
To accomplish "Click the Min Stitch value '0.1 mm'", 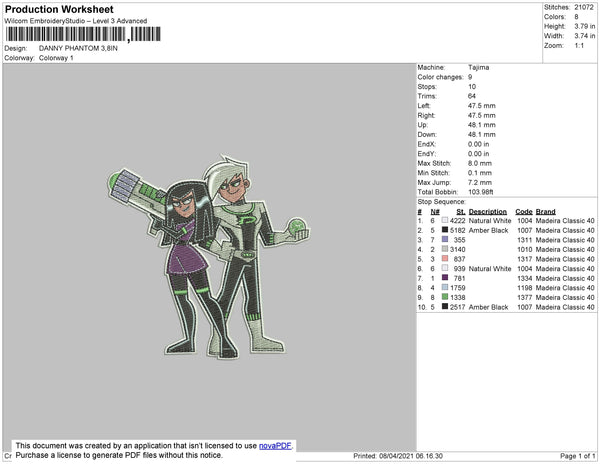I will [x=480, y=173].
